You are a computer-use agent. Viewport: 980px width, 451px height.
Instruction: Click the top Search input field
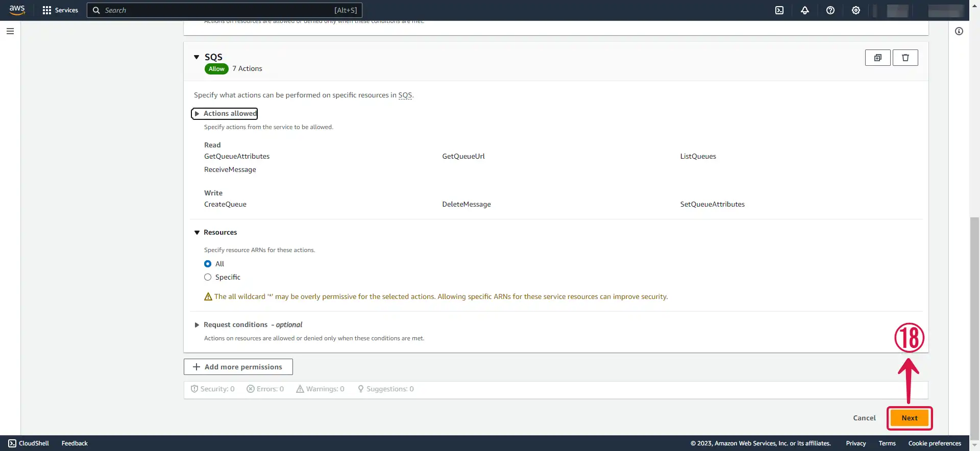click(225, 10)
